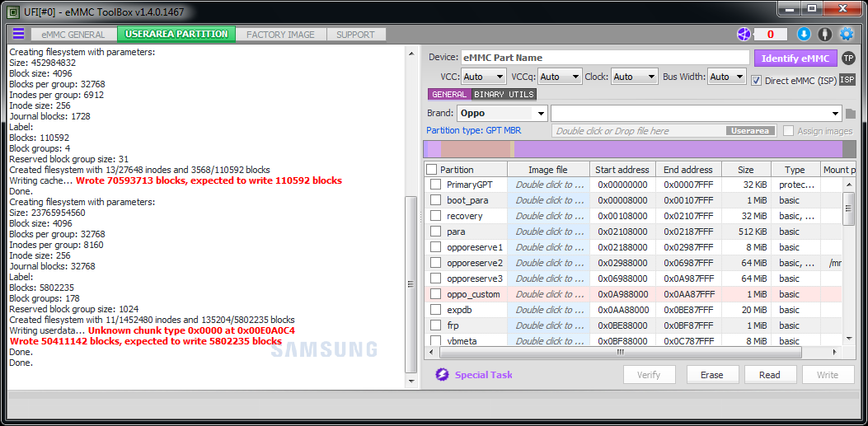Switch to the FACTORY IMAGE tab

click(280, 35)
